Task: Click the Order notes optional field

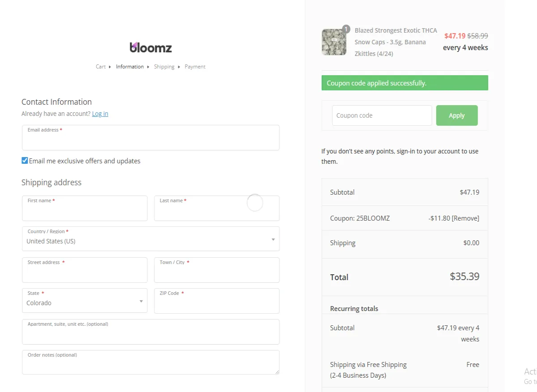Action: (150, 363)
